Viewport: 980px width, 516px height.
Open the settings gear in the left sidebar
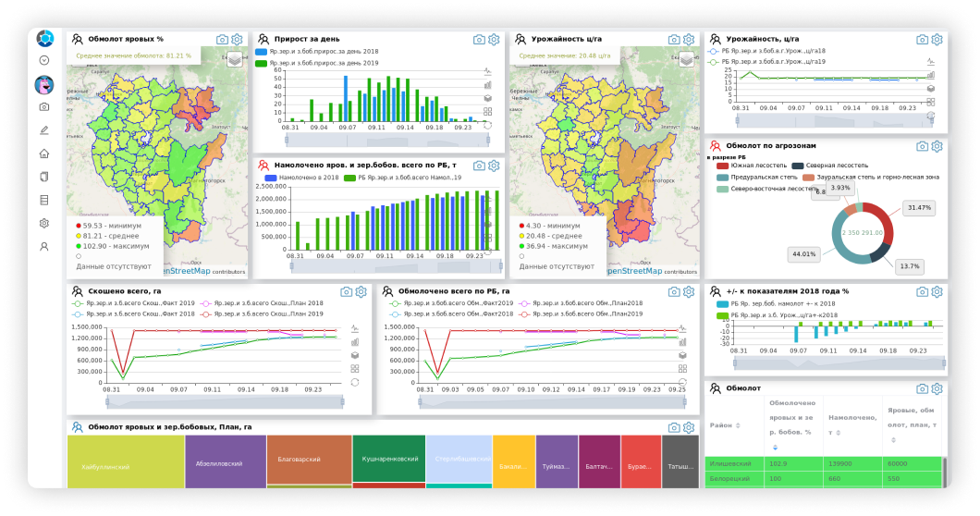click(x=43, y=223)
